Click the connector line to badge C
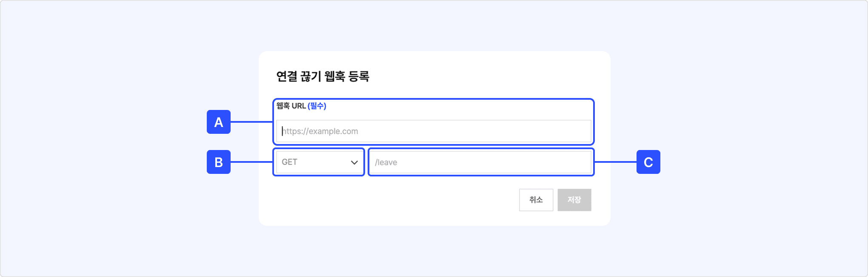 (615, 162)
